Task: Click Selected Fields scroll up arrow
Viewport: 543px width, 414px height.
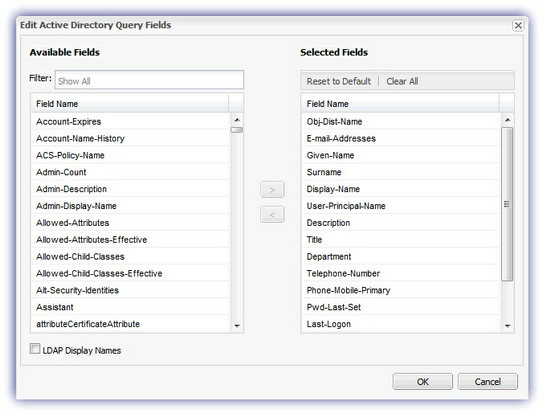Action: click(x=507, y=120)
